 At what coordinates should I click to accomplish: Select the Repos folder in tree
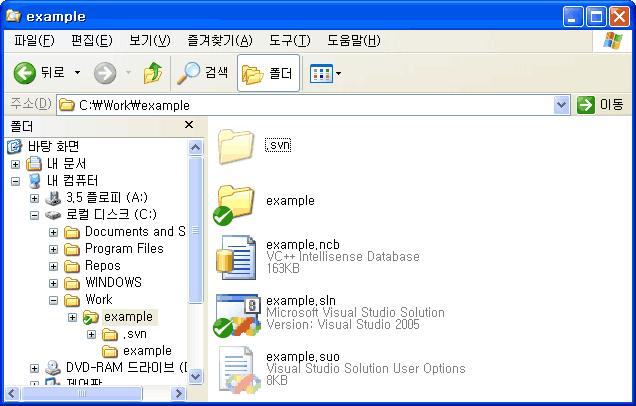click(102, 266)
